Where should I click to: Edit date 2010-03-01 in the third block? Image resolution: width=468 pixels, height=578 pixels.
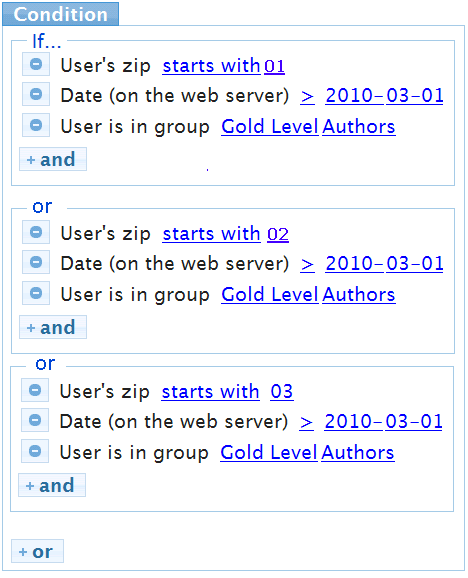(383, 421)
